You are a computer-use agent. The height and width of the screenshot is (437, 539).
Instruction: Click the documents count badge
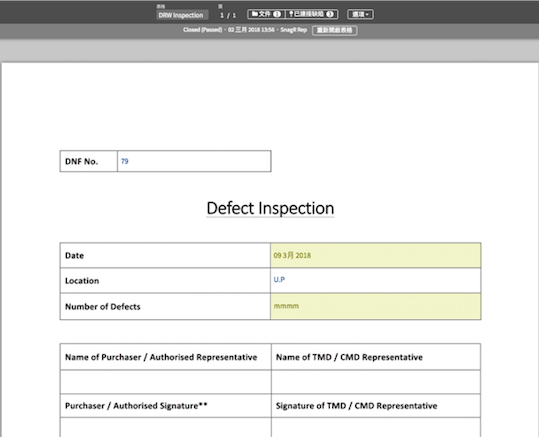click(x=277, y=14)
